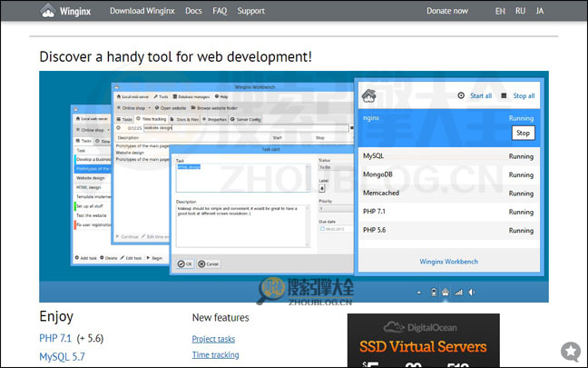Click the Description text area

pyautogui.click(x=243, y=226)
